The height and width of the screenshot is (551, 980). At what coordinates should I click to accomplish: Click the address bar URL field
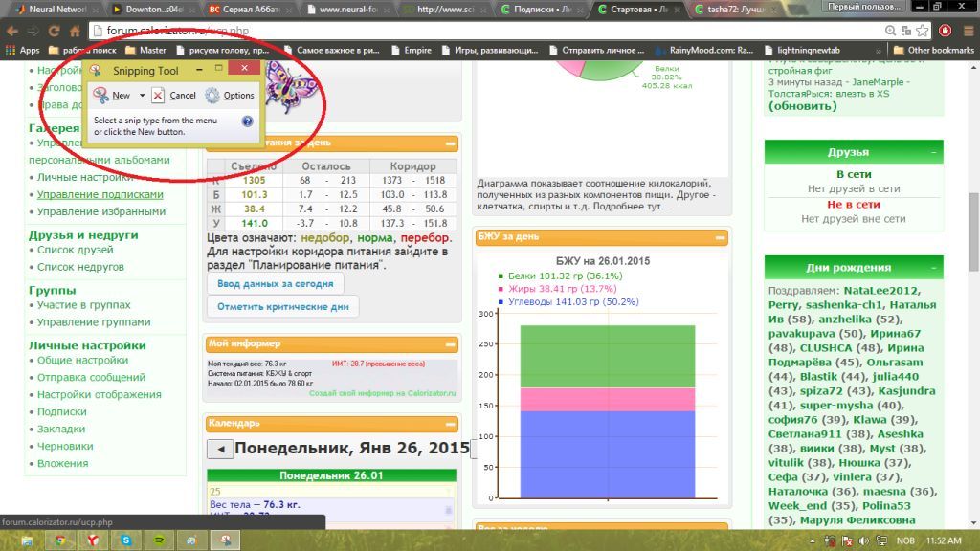click(487, 31)
